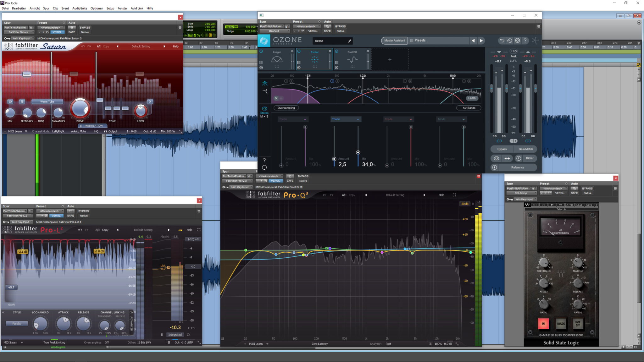Click the Waves logo in the SSLComp toolbar
The image size is (644, 362).
coord(527,205)
